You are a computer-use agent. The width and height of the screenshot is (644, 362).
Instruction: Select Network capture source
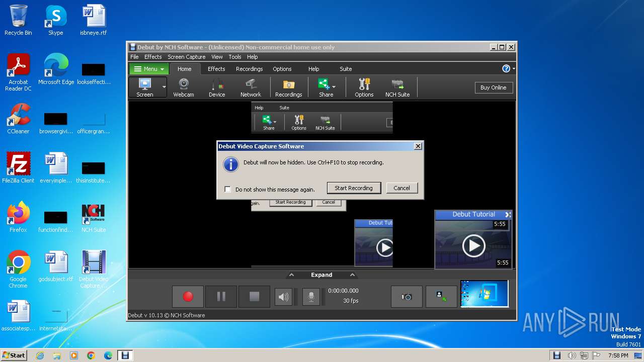[x=251, y=87]
